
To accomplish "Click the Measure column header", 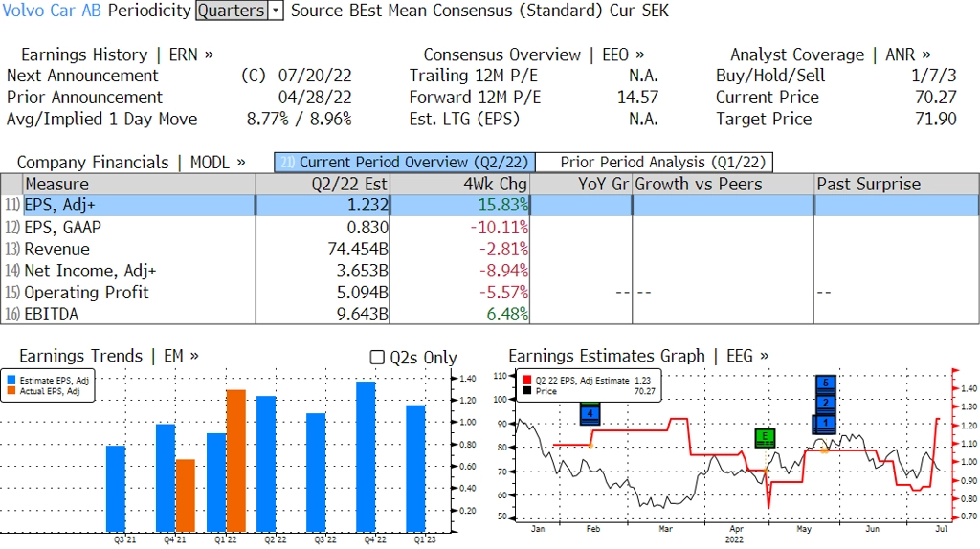I will pos(139,185).
